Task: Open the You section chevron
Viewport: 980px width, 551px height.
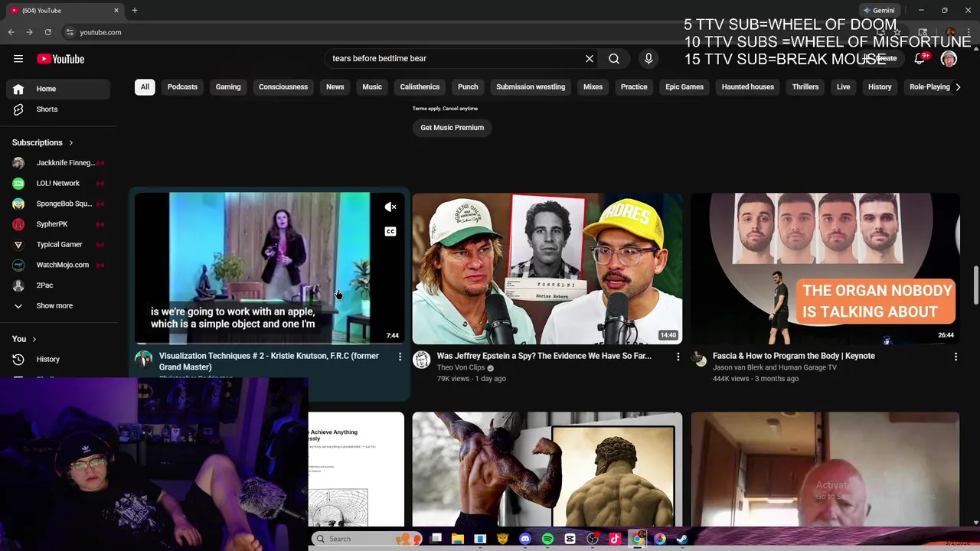Action: 34,339
